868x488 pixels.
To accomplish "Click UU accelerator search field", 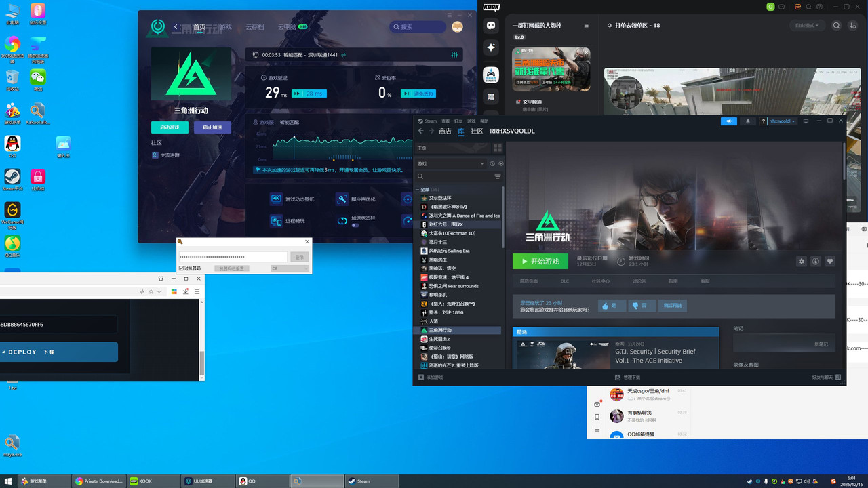I will (x=418, y=27).
